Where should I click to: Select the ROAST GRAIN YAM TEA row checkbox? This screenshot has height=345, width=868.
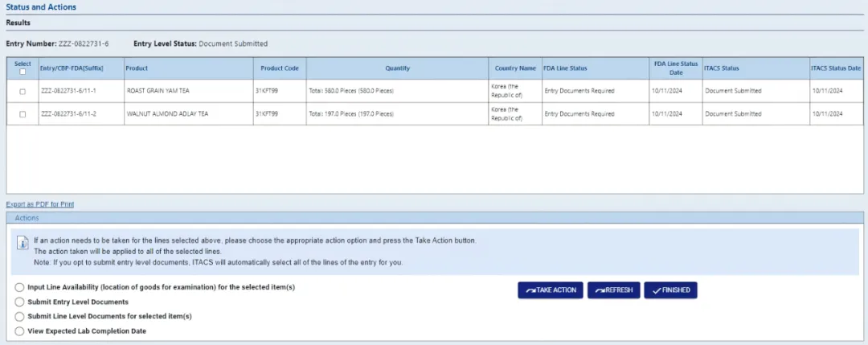click(23, 91)
